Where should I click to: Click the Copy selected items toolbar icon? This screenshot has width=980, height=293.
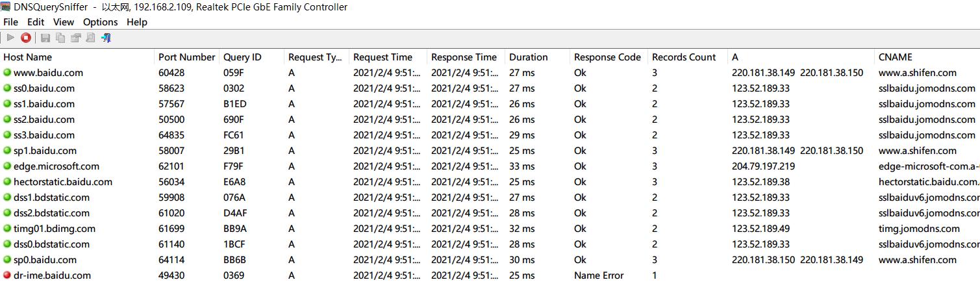[x=60, y=38]
